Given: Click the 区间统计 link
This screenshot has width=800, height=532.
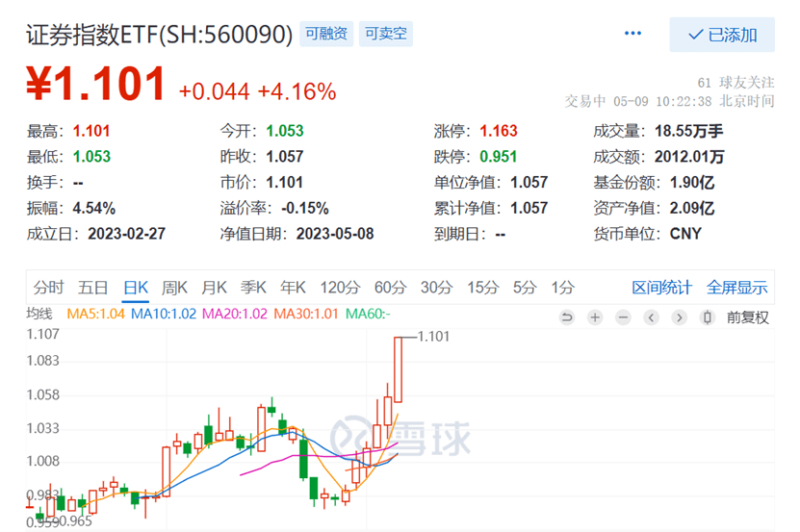Looking at the screenshot, I should tap(661, 287).
